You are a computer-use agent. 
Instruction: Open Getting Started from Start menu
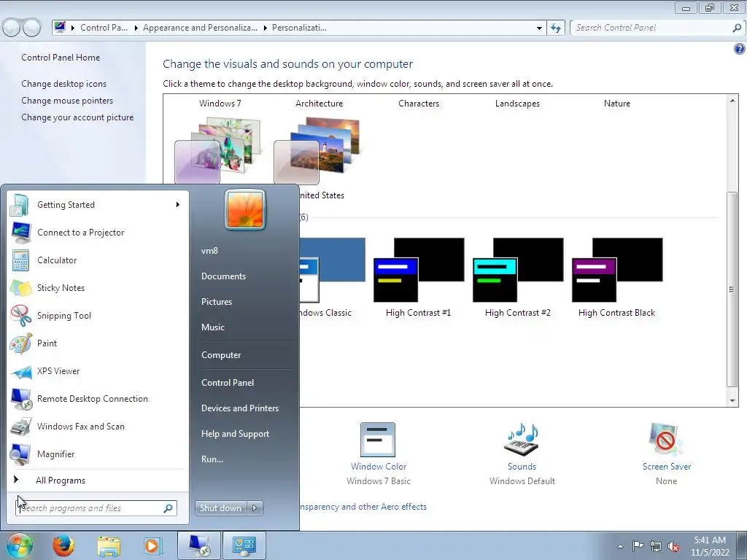98,205
